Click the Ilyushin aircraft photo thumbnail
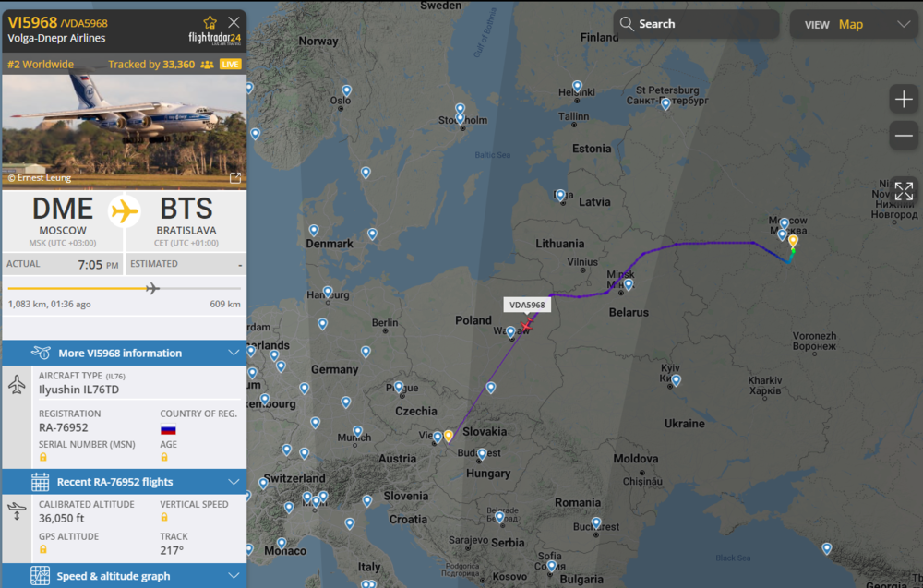Screen dimensions: 923x588 click(x=125, y=129)
